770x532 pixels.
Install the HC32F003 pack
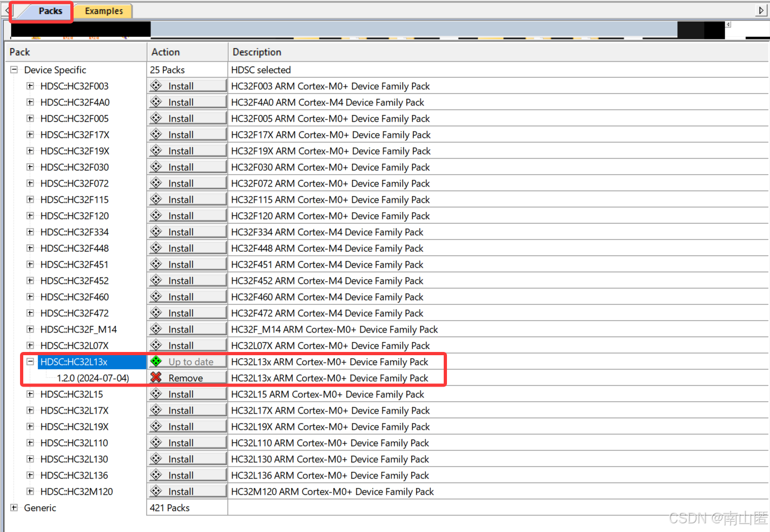coord(187,86)
